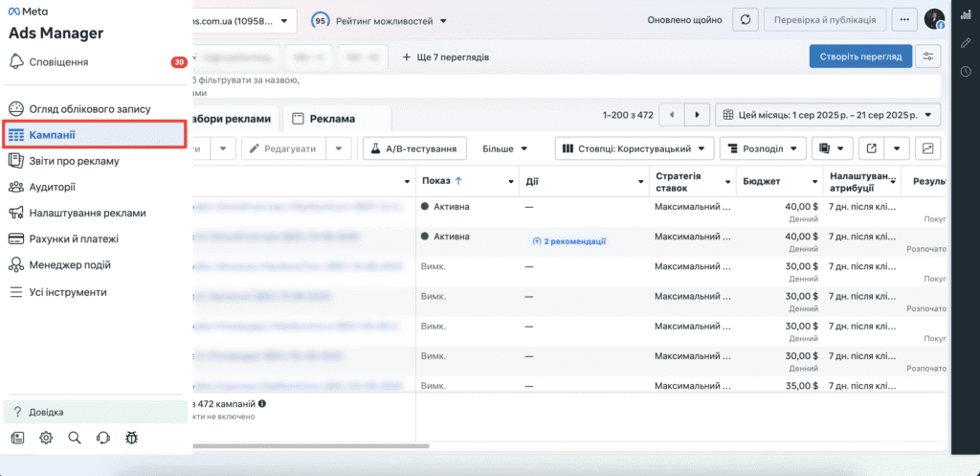The width and height of the screenshot is (980, 476).
Task: Click the 1–200 з 472 pagination text
Action: (628, 115)
